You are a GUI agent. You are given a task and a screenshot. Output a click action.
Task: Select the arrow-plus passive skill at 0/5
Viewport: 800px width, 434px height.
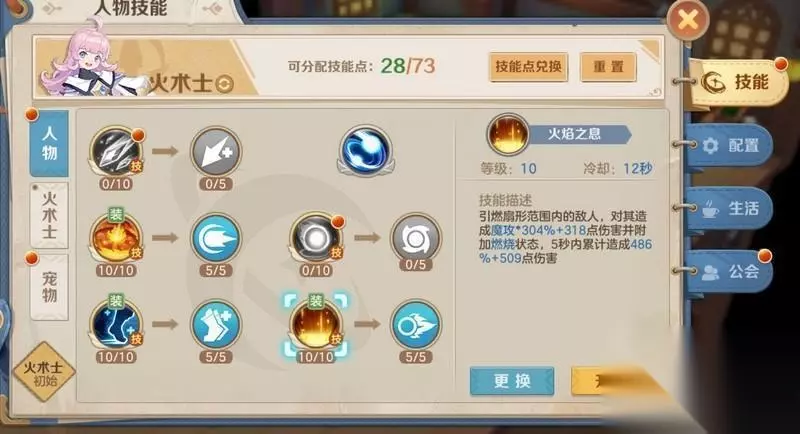216,152
